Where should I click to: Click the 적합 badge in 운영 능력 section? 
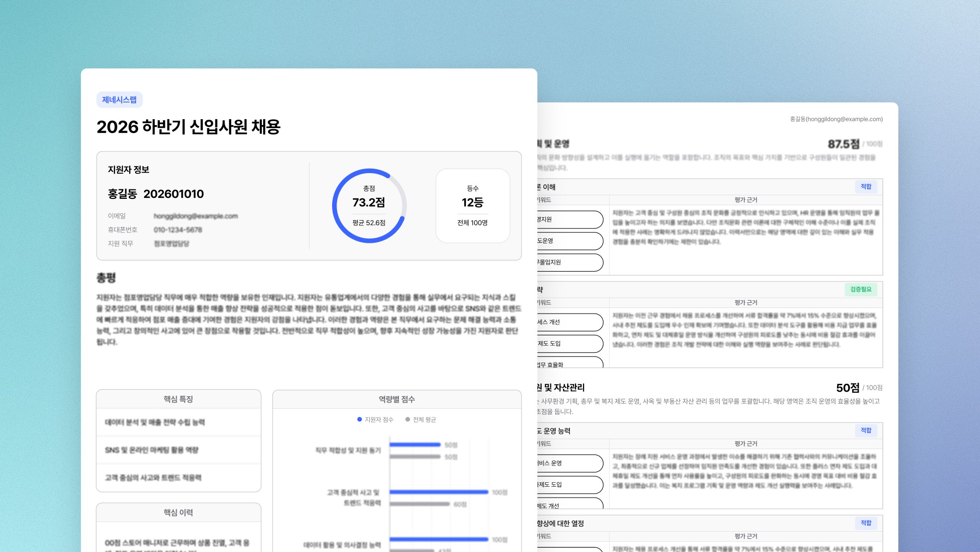point(866,430)
